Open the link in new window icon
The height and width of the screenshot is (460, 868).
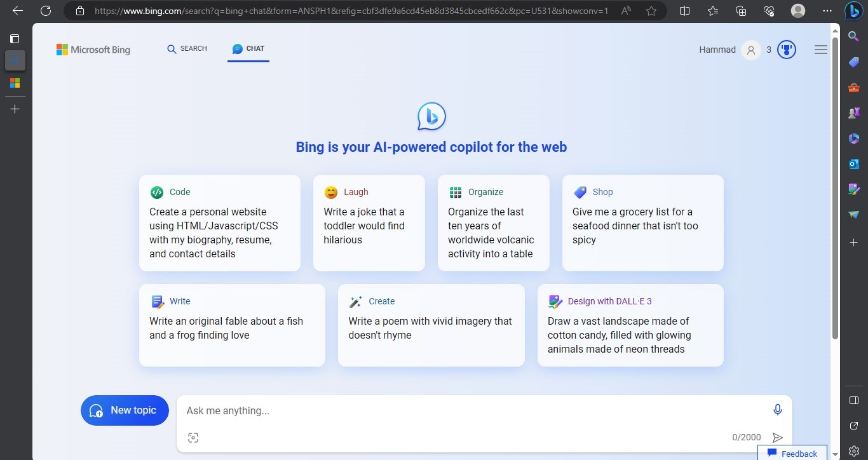[854, 426]
